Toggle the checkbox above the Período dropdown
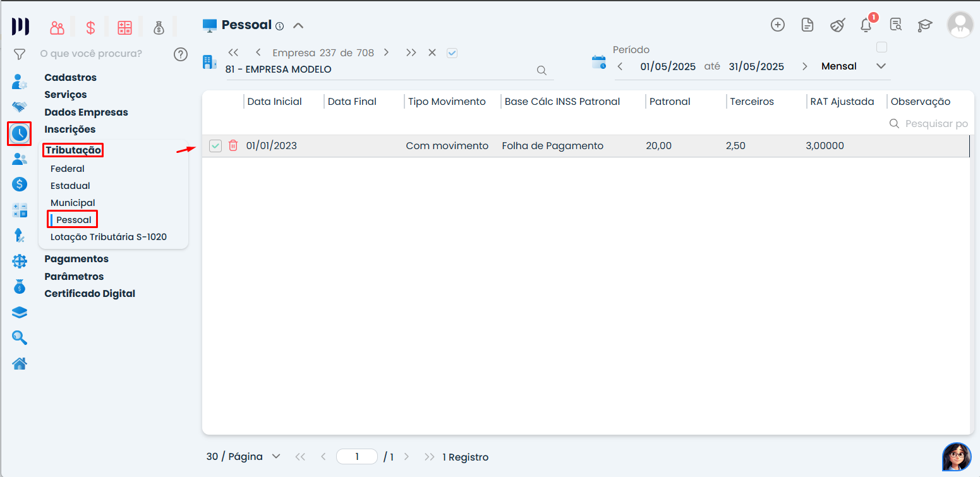Viewport: 980px width, 477px height. (x=882, y=47)
